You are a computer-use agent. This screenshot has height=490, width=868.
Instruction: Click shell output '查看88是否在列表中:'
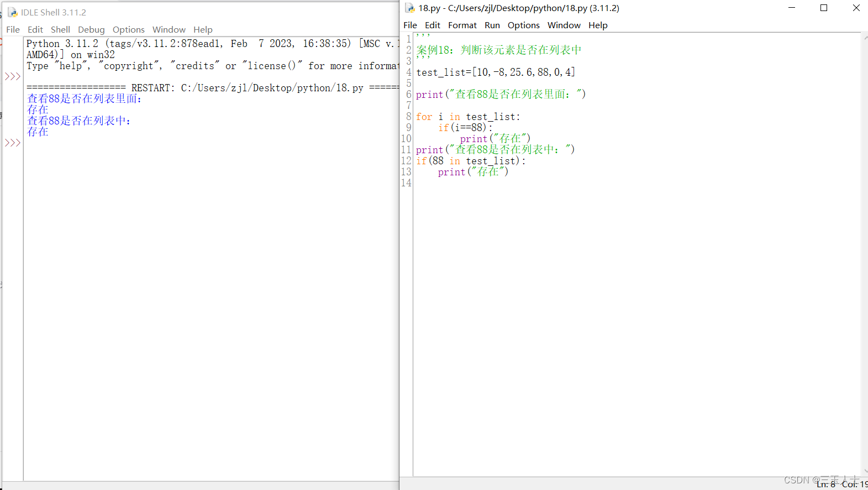point(79,121)
